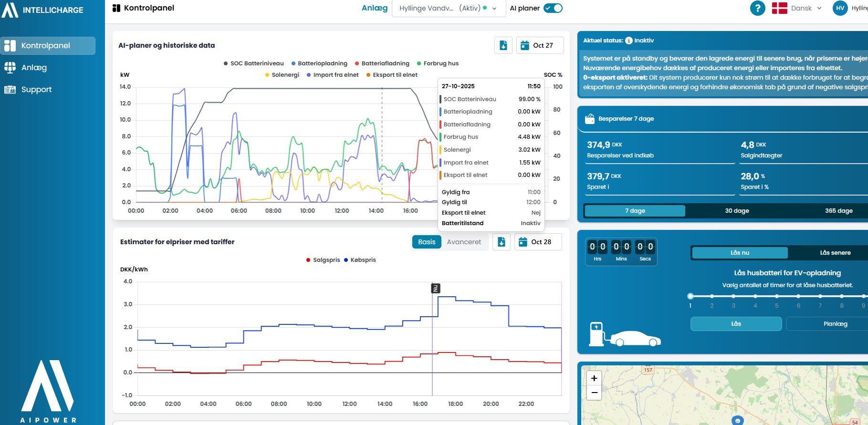
Task: Set lock hours slider to 5
Action: [x=776, y=296]
